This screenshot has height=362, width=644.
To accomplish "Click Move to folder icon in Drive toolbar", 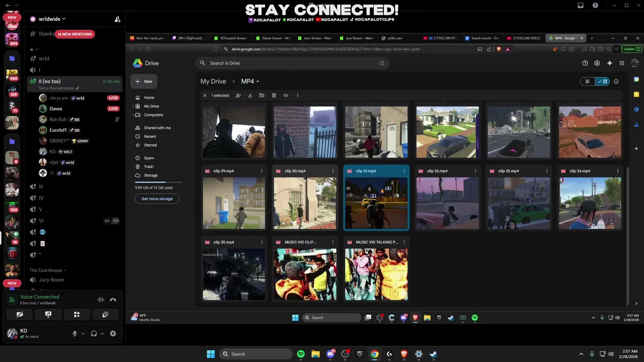I will (x=262, y=96).
